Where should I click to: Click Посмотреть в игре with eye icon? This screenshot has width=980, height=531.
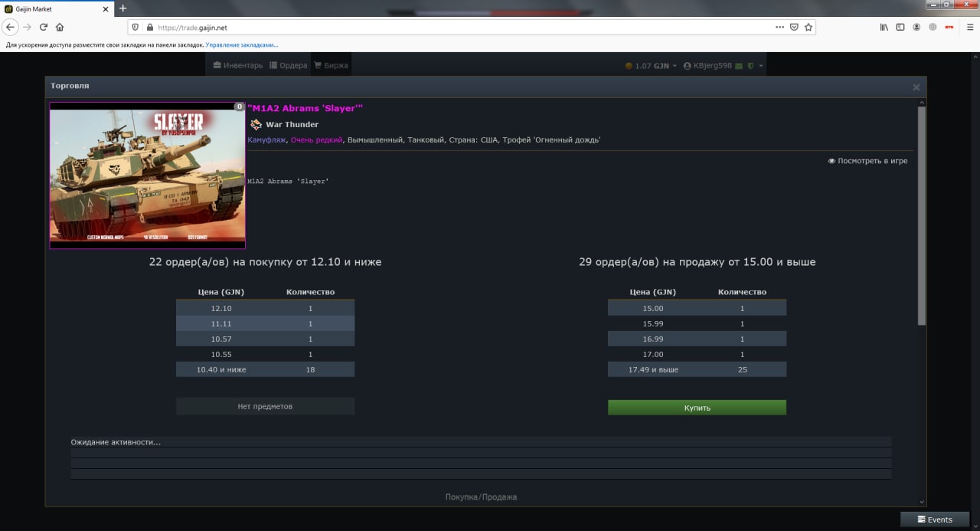pyautogui.click(x=867, y=161)
